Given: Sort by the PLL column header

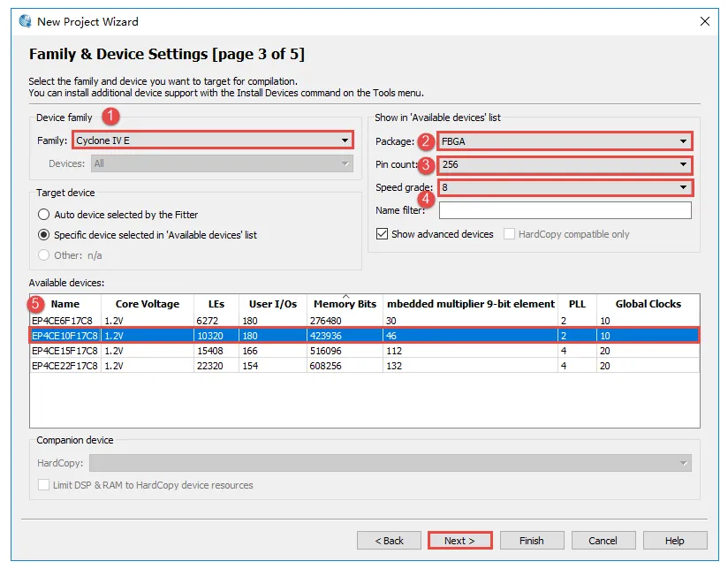Looking at the screenshot, I should pyautogui.click(x=577, y=304).
